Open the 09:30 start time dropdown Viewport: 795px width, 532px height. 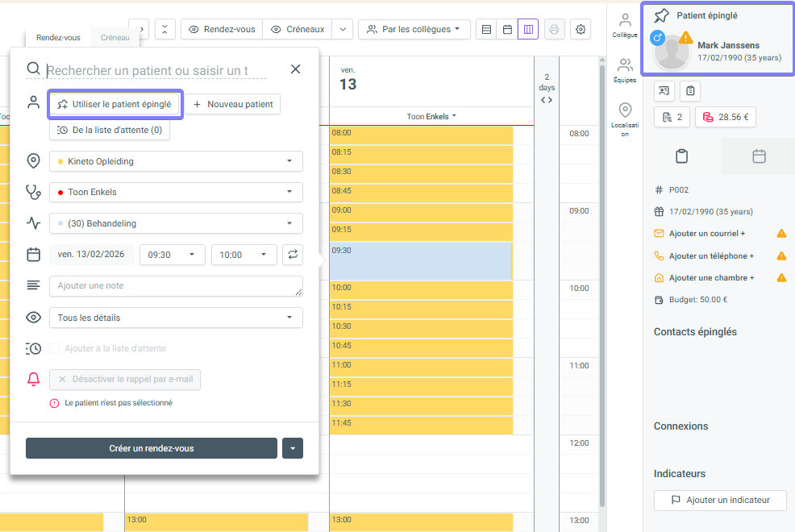point(172,255)
